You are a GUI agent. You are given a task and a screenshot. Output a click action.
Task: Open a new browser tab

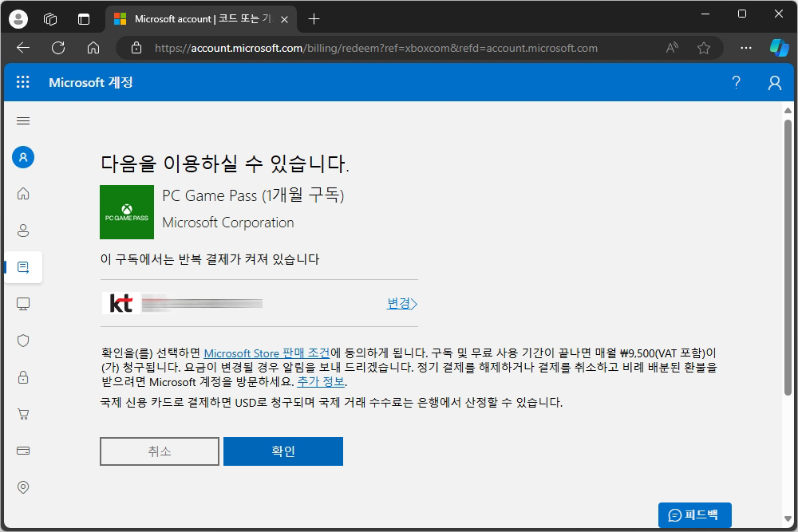click(314, 19)
